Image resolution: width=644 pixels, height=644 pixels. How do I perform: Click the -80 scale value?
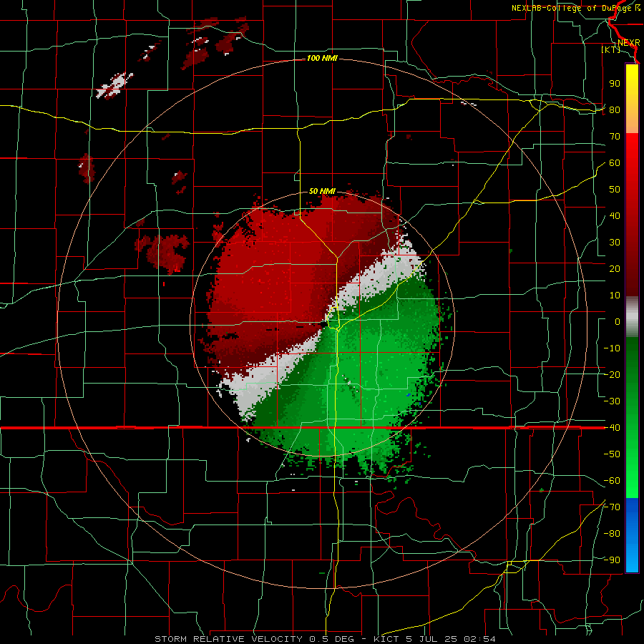[612, 534]
